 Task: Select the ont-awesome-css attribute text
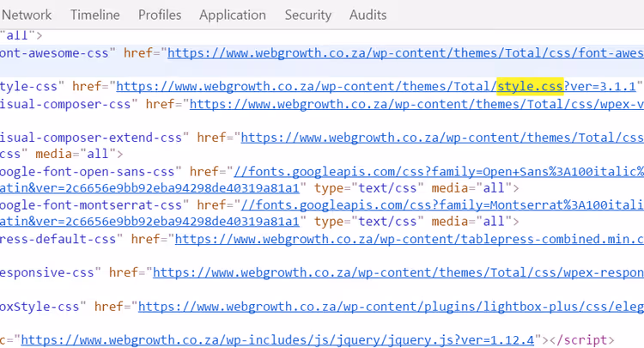point(54,53)
